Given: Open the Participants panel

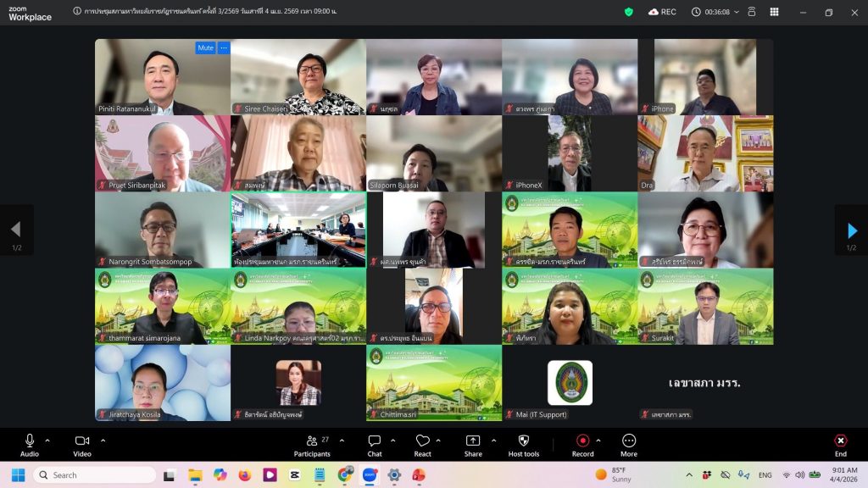Looking at the screenshot, I should tap(312, 444).
